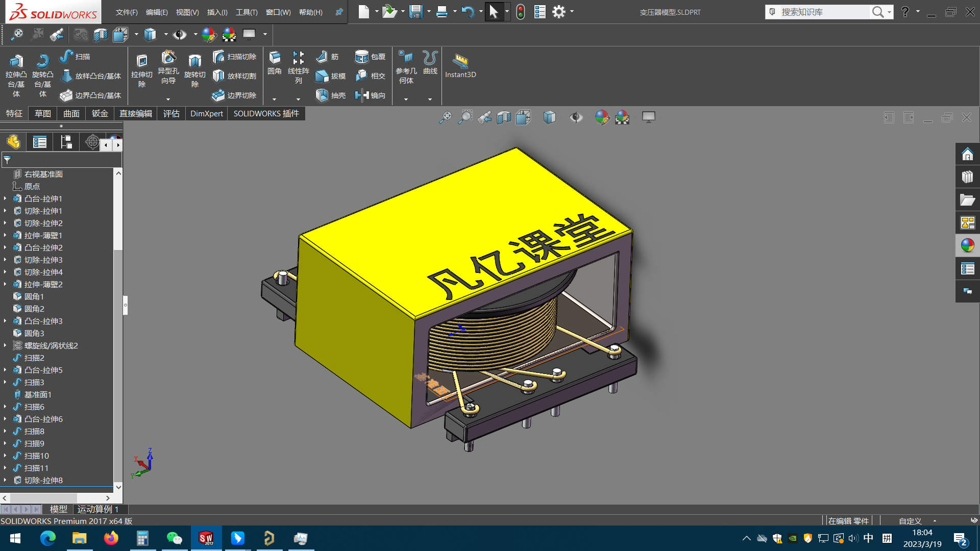Open the Design Library icon in task pane

click(967, 177)
